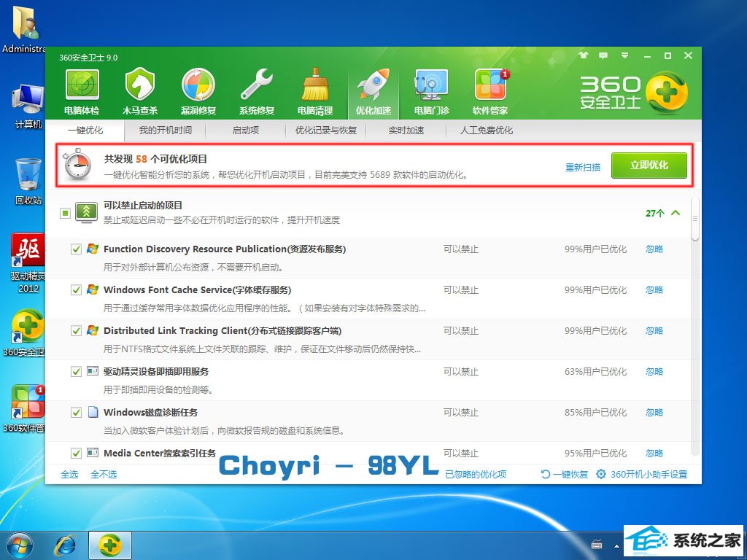Click 忽略 for Windows Font Cache Service

(x=654, y=290)
